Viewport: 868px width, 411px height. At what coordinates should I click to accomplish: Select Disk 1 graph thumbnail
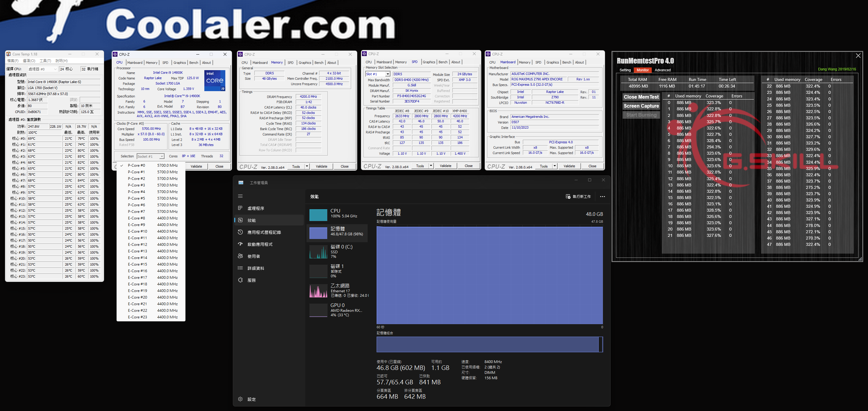318,271
